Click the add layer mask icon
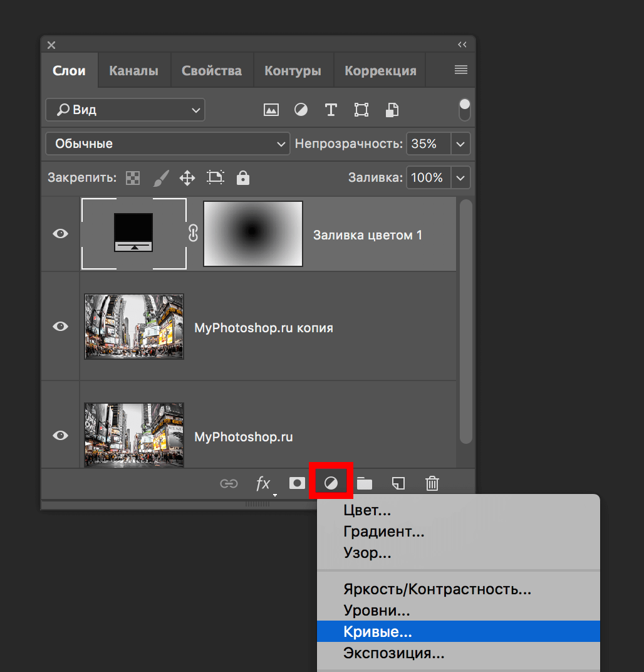This screenshot has width=644, height=672. pos(297,483)
